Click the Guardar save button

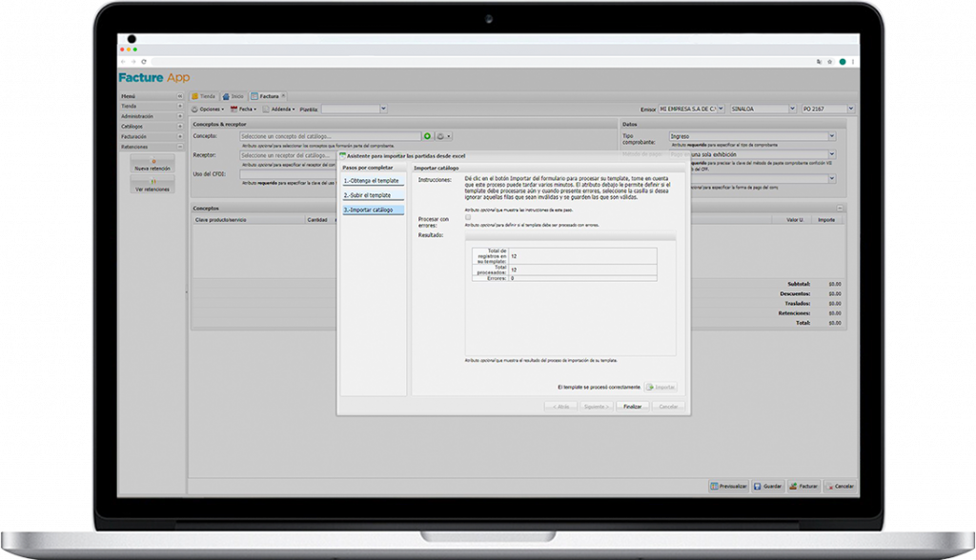point(768,486)
